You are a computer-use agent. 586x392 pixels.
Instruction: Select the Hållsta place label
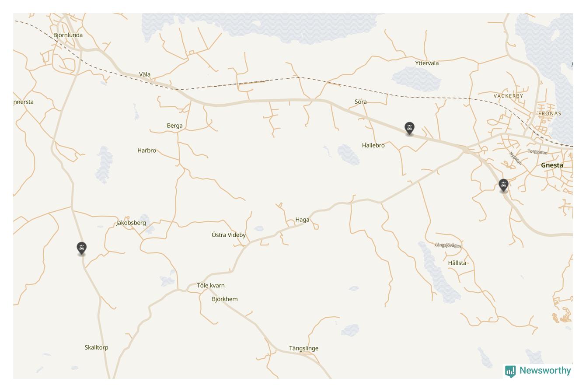[x=457, y=263]
